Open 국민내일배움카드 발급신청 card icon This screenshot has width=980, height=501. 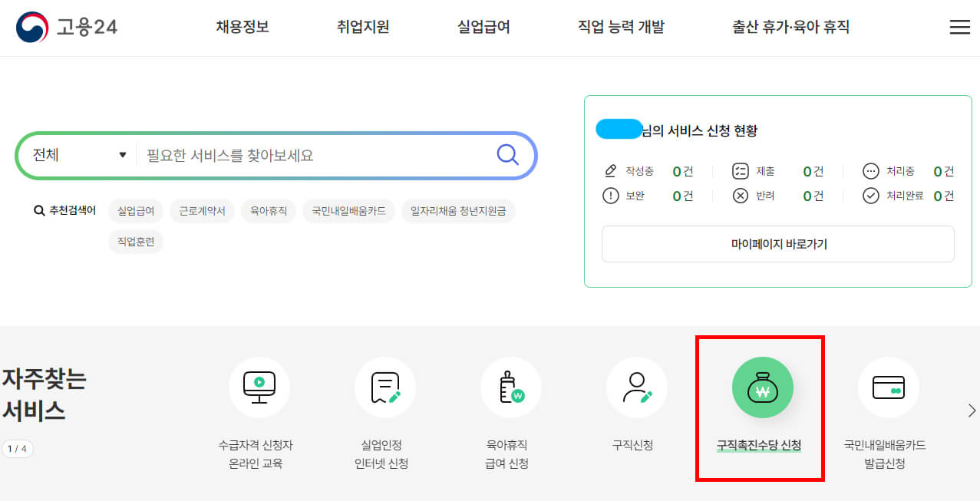(x=887, y=387)
